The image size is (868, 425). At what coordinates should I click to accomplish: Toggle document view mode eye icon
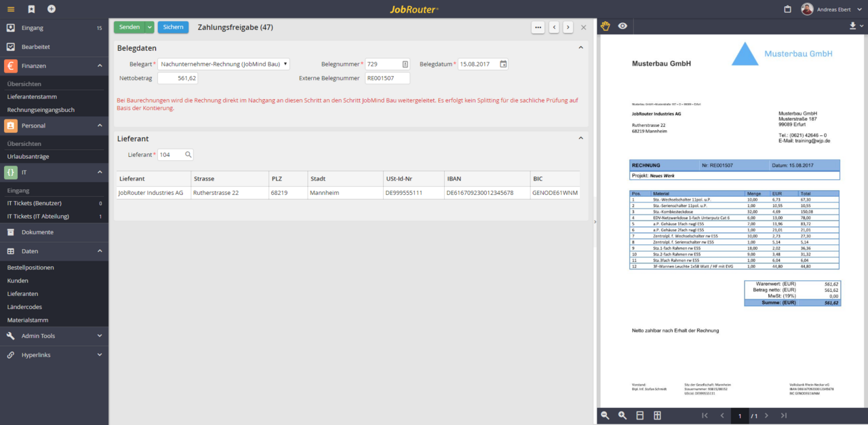pos(623,26)
